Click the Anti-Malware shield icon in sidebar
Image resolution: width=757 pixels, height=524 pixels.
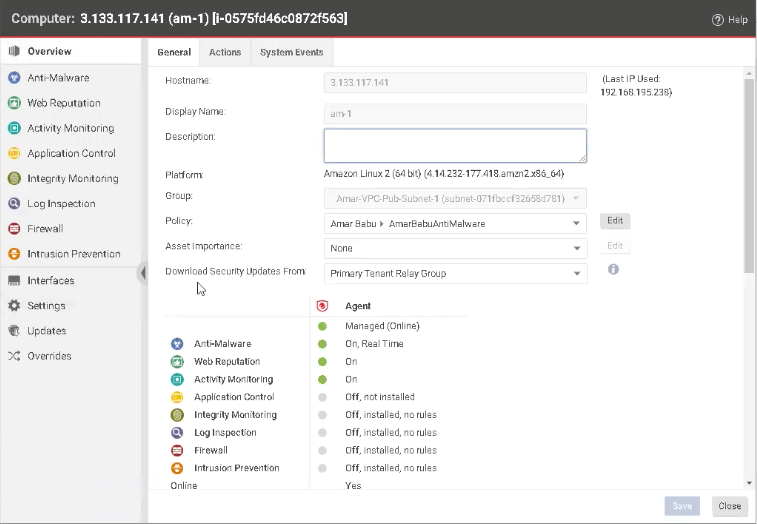(x=14, y=78)
